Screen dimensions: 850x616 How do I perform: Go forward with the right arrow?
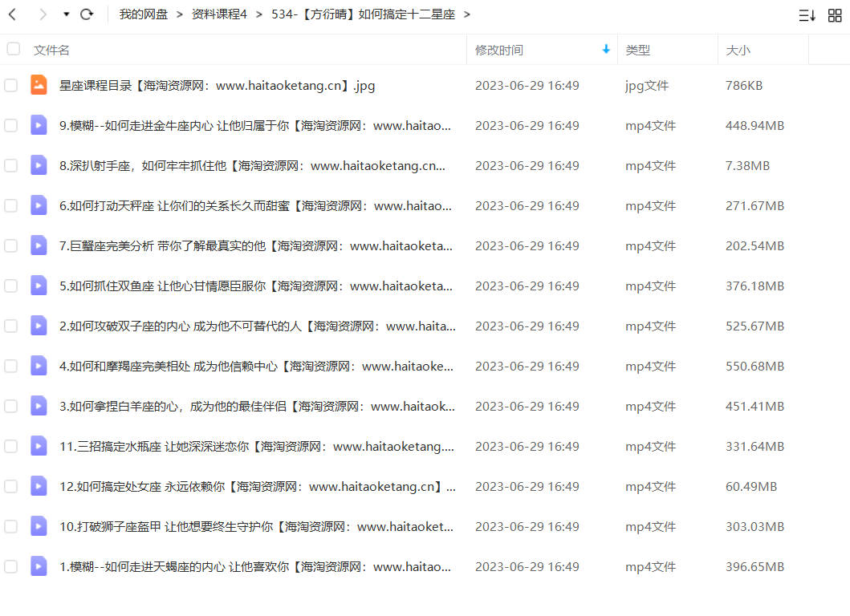tap(43, 14)
